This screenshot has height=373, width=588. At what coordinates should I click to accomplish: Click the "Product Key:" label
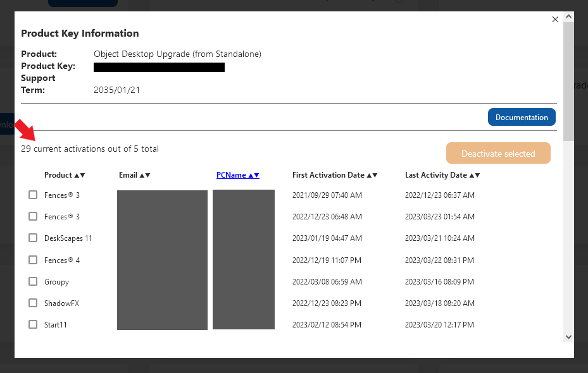point(48,66)
